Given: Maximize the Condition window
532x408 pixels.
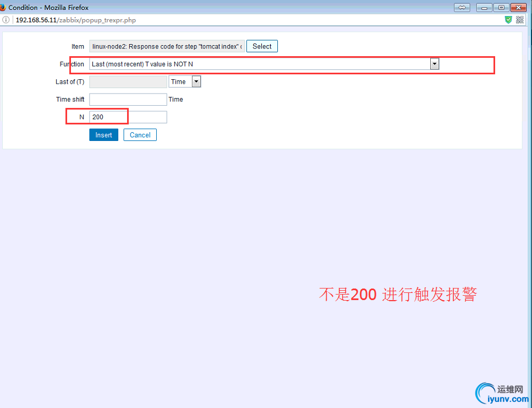Looking at the screenshot, I should click(x=501, y=8).
